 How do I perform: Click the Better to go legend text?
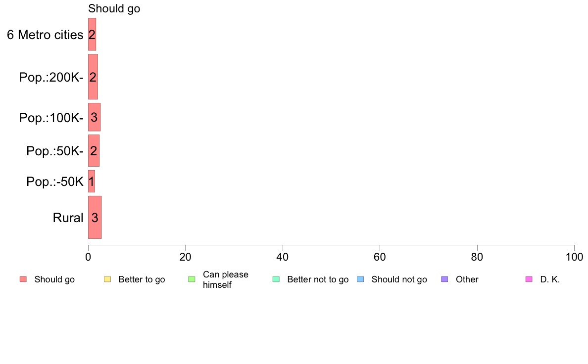142,279
